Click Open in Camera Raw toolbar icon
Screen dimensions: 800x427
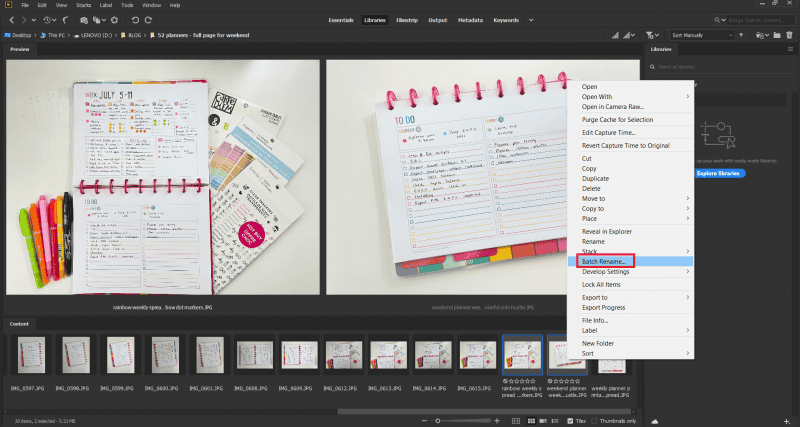pos(115,20)
